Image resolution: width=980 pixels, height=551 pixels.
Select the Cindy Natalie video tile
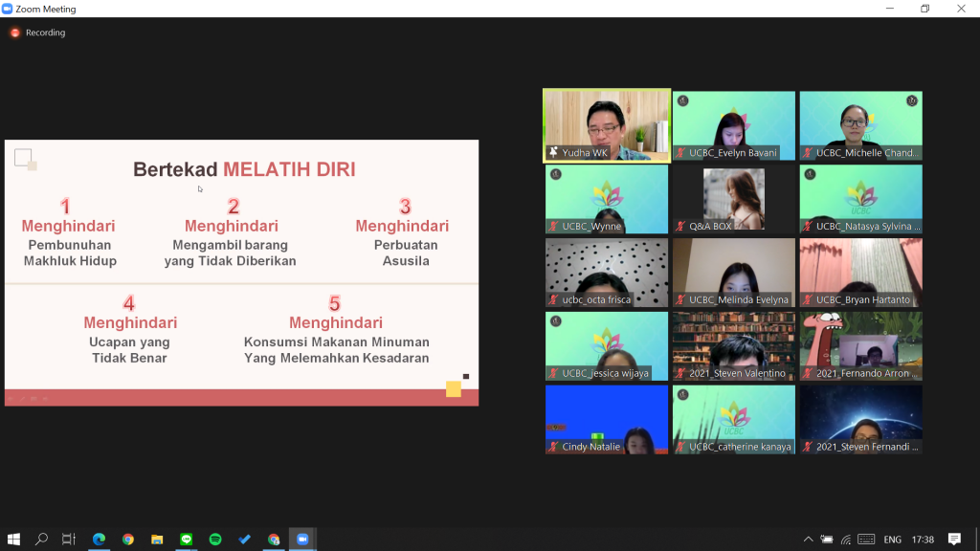607,418
